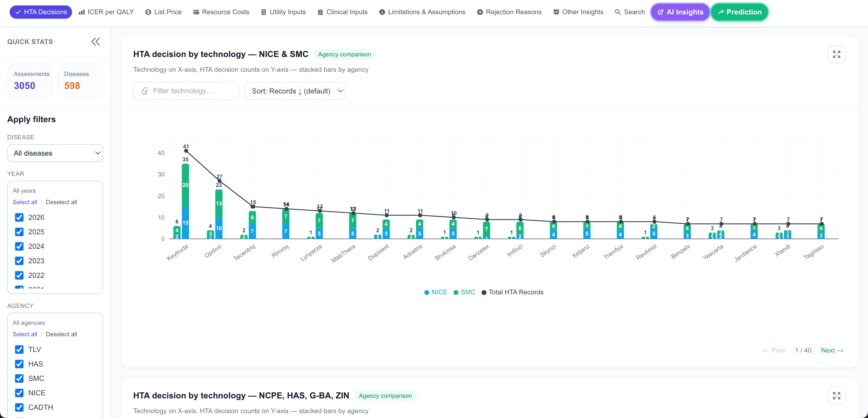Click the Prediction trend arrow icon
868x418 pixels.
pyautogui.click(x=721, y=12)
